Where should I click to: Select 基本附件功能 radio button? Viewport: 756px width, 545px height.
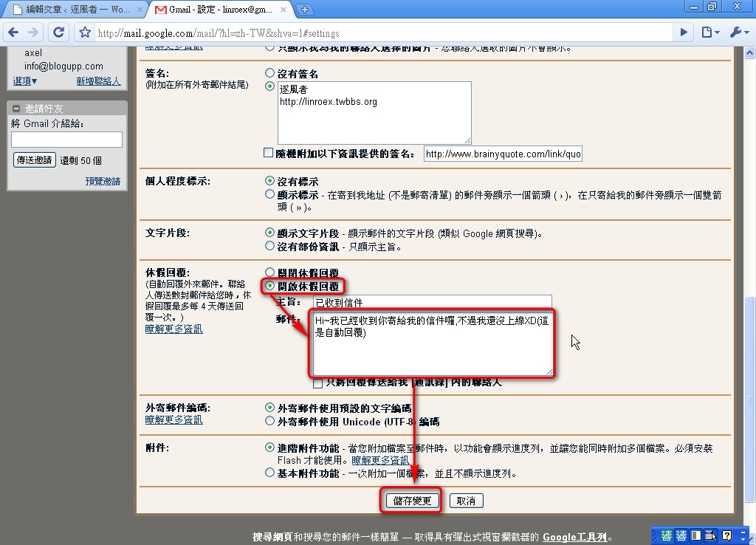click(x=269, y=473)
